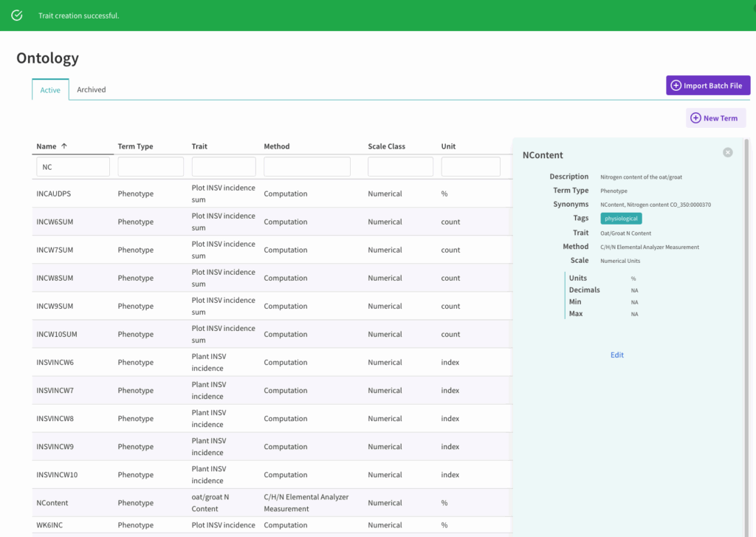This screenshot has width=756, height=537.
Task: Click the Trait filter input box
Action: 224,167
